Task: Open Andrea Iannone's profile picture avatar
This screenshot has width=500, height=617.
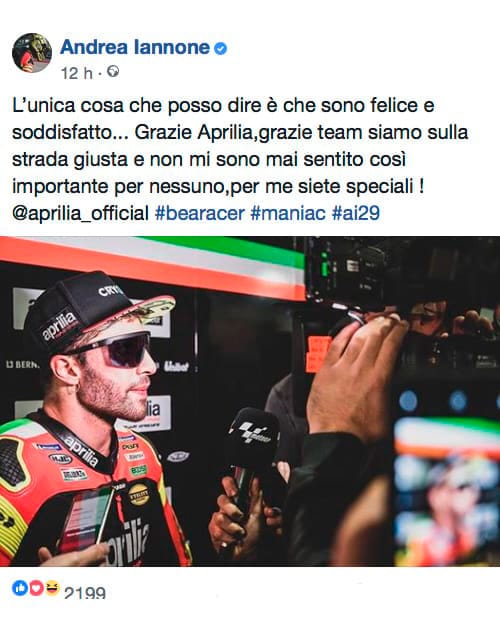Action: tap(32, 53)
